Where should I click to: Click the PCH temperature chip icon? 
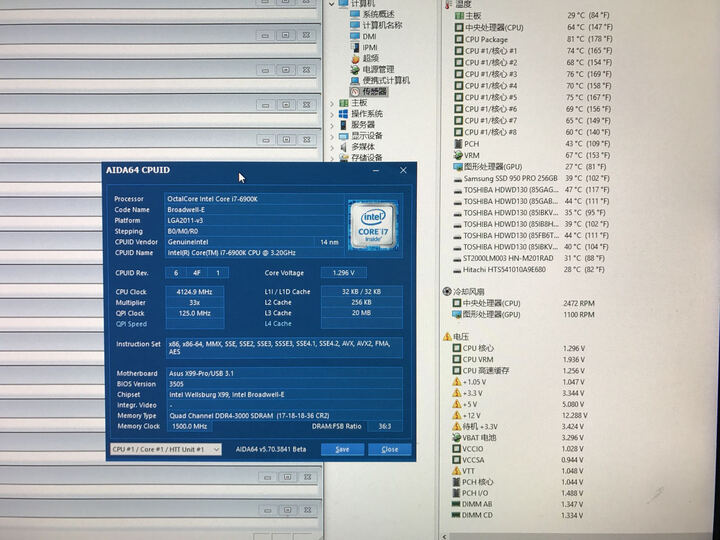click(x=458, y=144)
